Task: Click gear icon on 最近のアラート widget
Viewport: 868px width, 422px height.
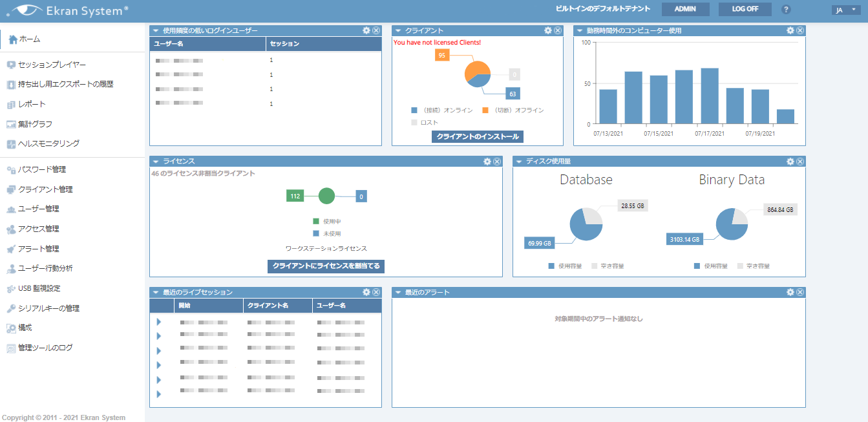Action: tap(790, 292)
